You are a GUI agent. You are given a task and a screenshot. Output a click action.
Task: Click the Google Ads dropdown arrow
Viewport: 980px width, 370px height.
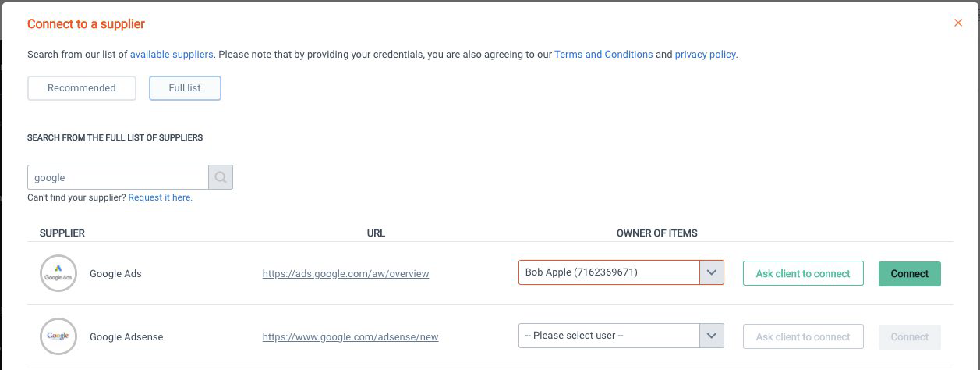(x=711, y=272)
